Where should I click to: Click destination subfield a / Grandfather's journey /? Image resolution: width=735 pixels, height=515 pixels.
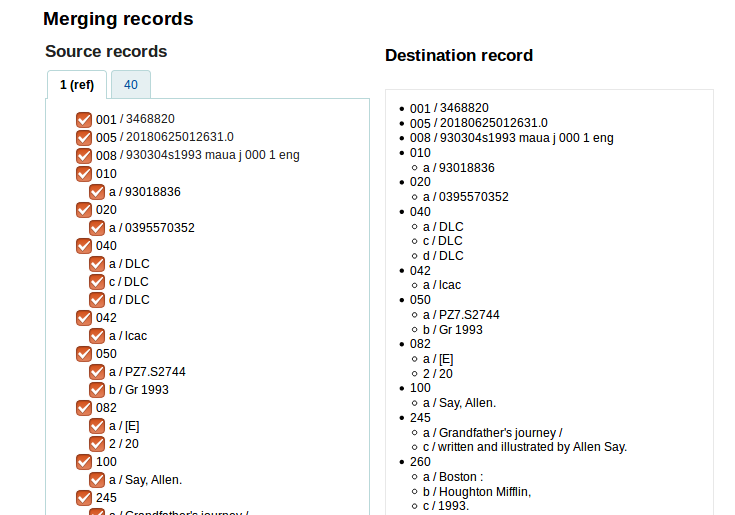[x=493, y=433]
